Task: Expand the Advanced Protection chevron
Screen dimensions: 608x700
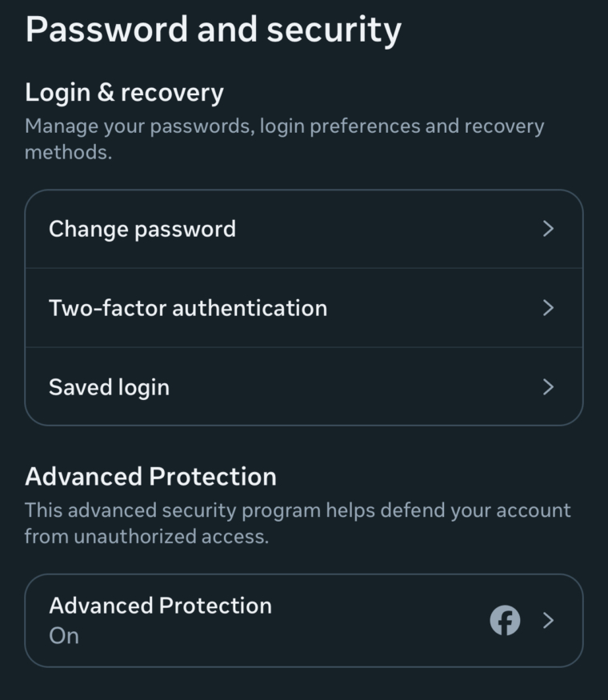Action: point(549,619)
